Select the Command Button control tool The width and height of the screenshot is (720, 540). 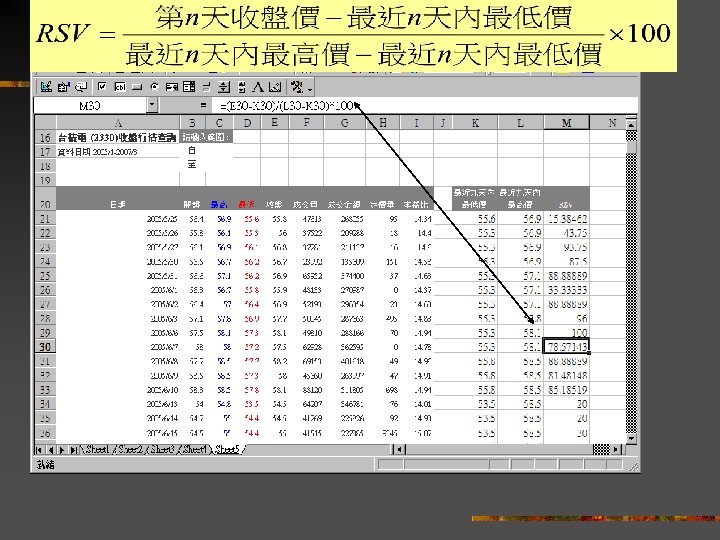click(x=137, y=87)
